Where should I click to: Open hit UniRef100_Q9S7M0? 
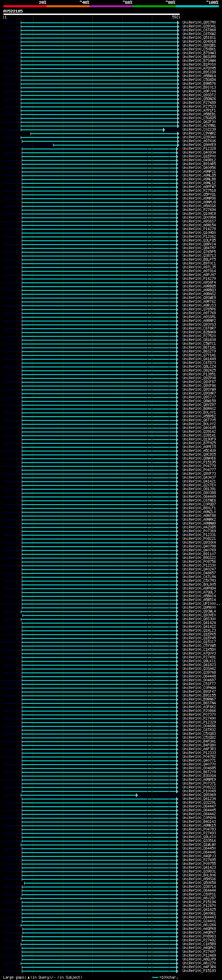[199, 23]
